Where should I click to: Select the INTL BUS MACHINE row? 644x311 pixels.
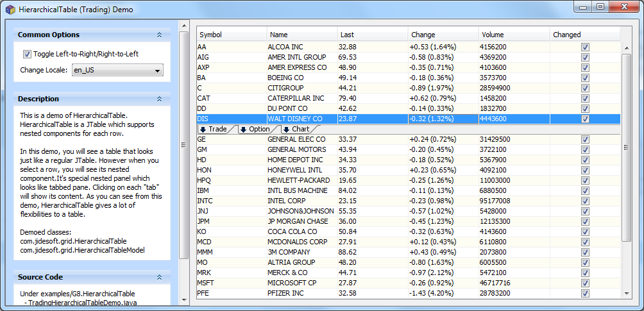408,190
